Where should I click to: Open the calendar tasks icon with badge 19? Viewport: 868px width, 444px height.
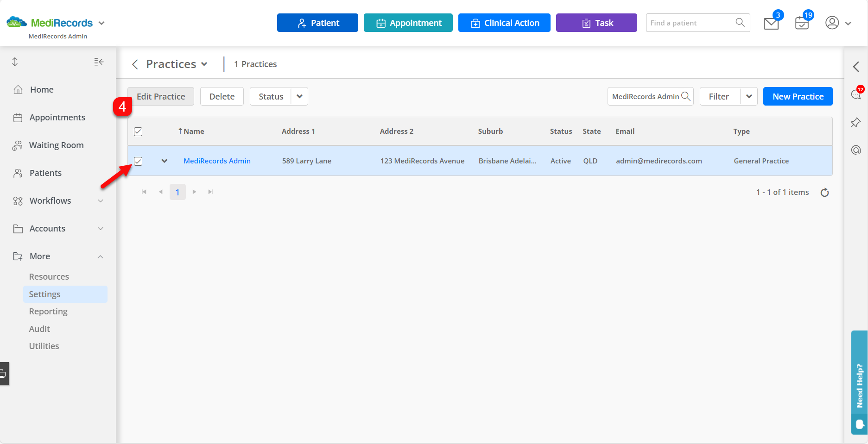(802, 23)
